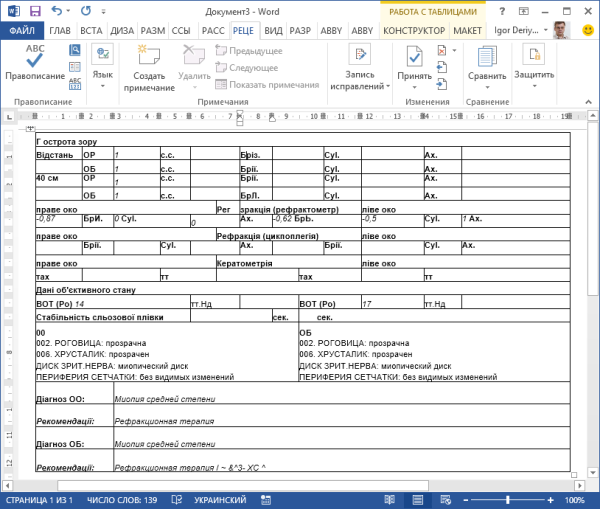The width and height of the screenshot is (600, 509).
Task: Click the horizontal scrollbar thumb
Action: 243,485
